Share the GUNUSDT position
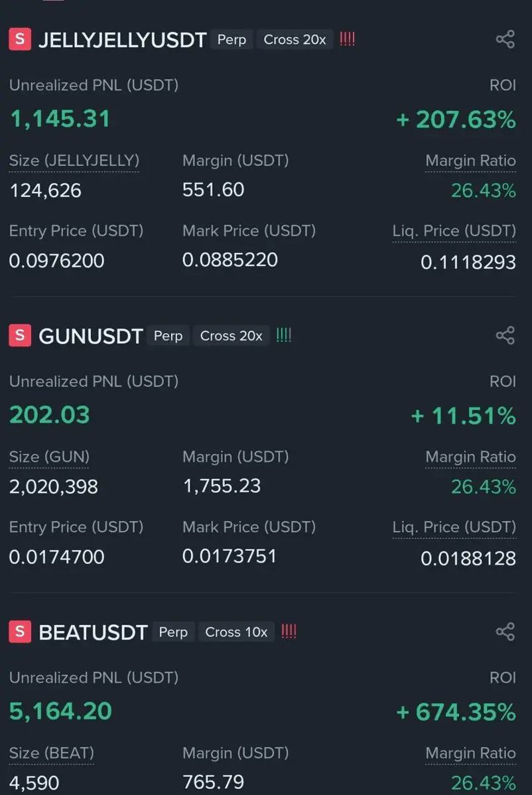This screenshot has height=795, width=532. 505,336
